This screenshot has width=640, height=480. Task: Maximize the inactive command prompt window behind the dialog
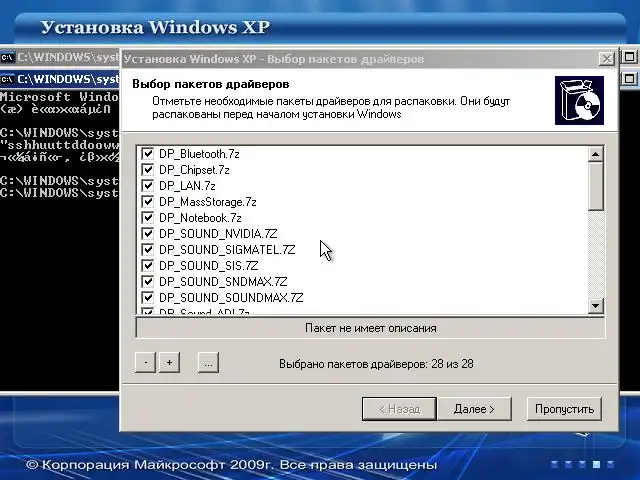[x=629, y=56]
